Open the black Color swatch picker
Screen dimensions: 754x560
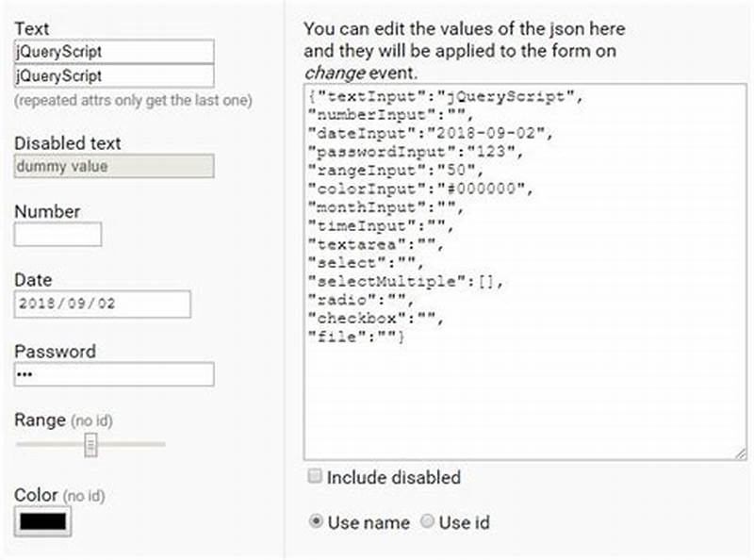pyautogui.click(x=41, y=519)
